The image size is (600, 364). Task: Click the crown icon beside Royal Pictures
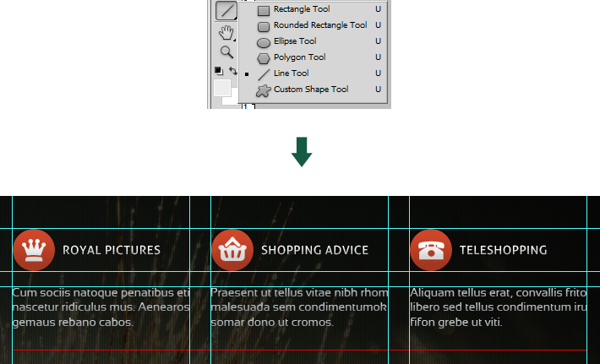tap(34, 250)
